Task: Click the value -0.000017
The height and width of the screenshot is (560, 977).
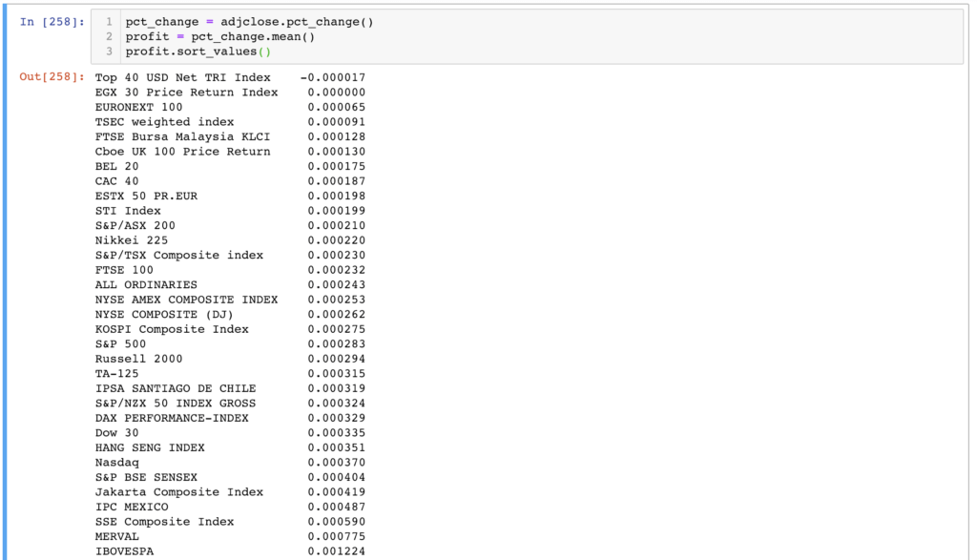Action: tap(333, 78)
